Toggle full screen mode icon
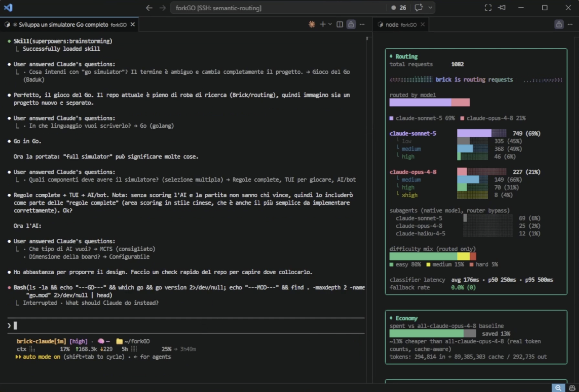The width and height of the screenshot is (579, 392). (x=488, y=8)
